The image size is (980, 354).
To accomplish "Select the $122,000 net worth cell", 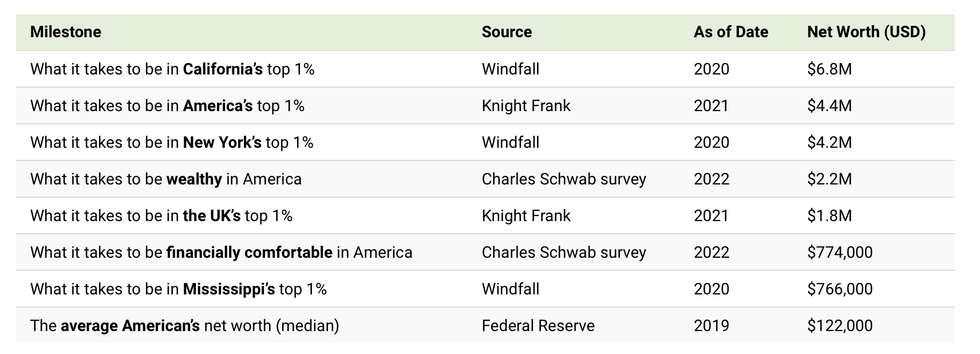I will [x=840, y=326].
